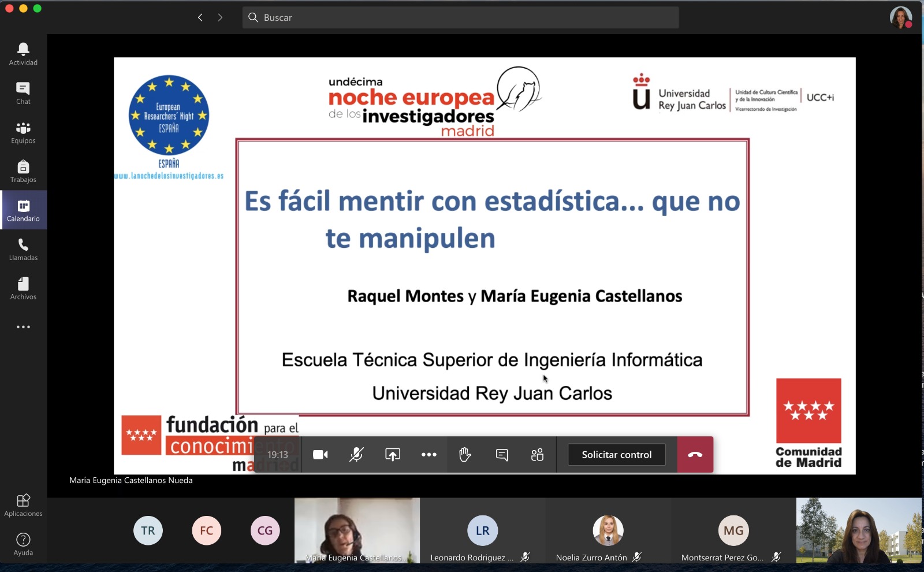Open the Actividad notifications panel
This screenshot has height=572, width=924.
(x=23, y=54)
